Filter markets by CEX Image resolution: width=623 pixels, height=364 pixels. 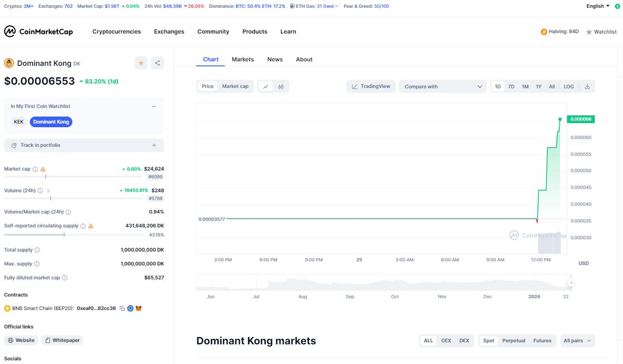[446, 341]
